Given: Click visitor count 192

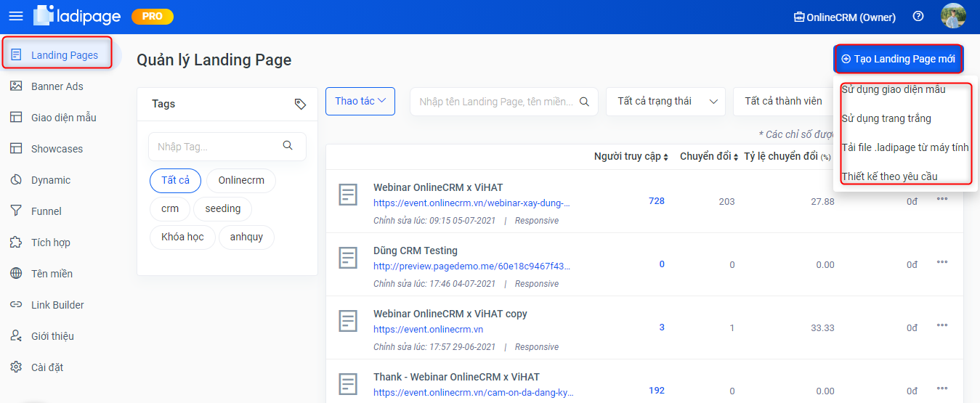Looking at the screenshot, I should (657, 391).
